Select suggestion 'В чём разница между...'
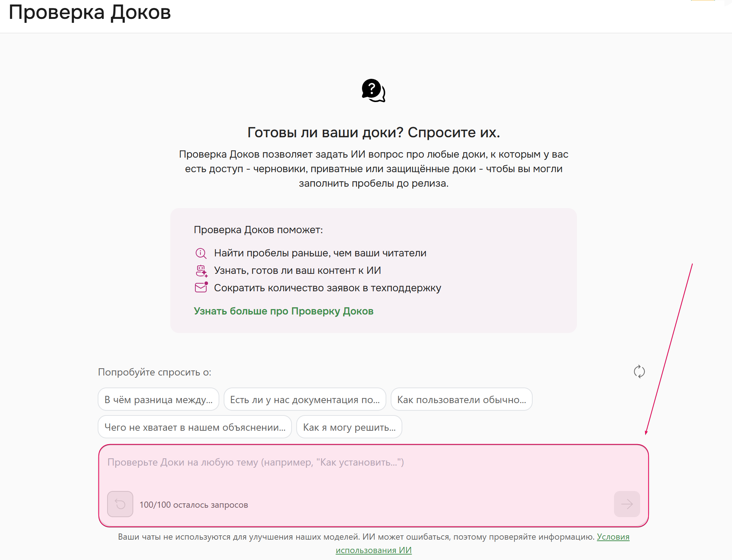Screen dimensions: 732x560 [x=158, y=399]
